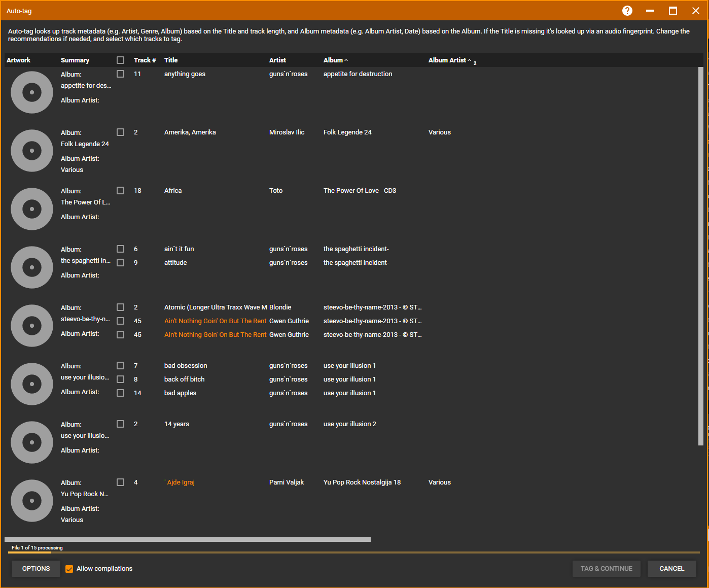Open the OPTIONS button
709x588 pixels.
coord(36,569)
